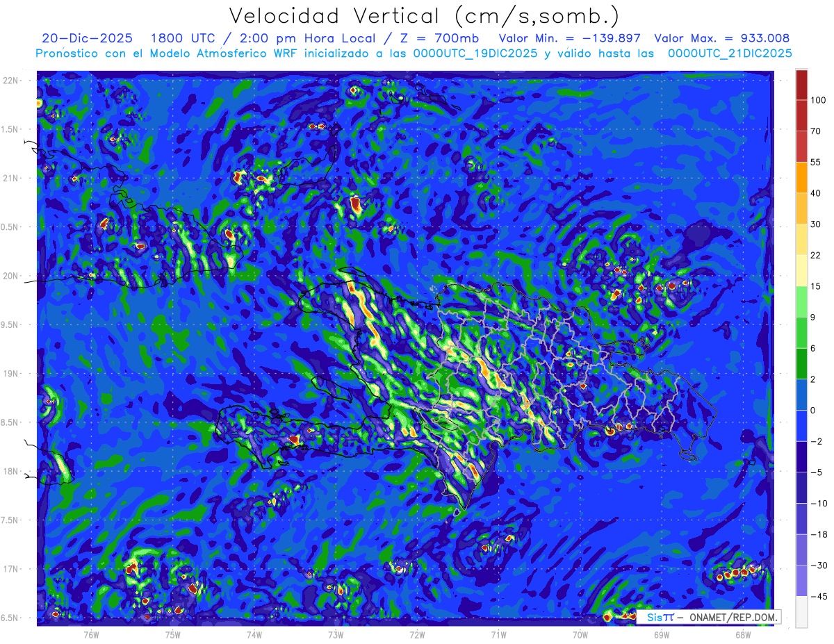Click the '22N' latitude axis label
The height and width of the screenshot is (644, 834).
[11, 81]
